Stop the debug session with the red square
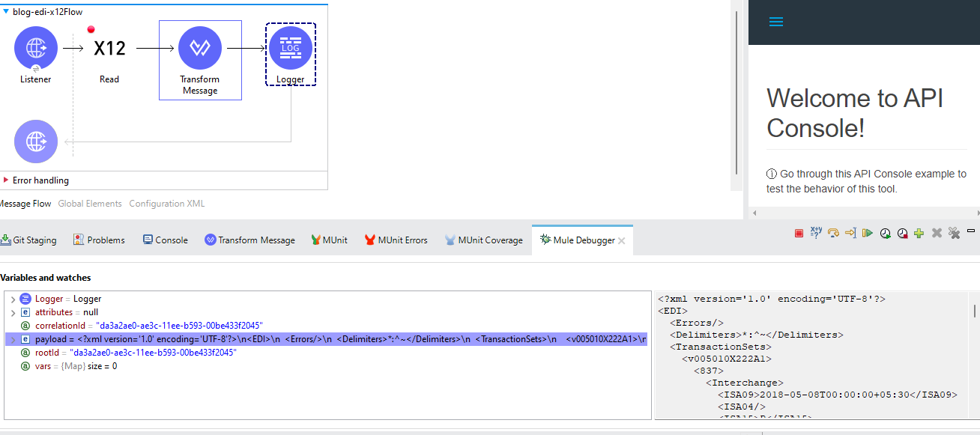This screenshot has height=435, width=980. 799,234
